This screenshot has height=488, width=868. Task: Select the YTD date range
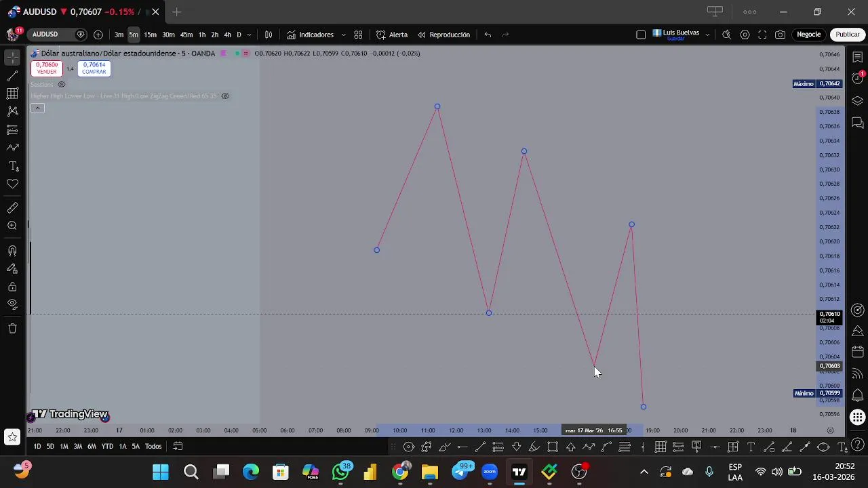point(107,446)
